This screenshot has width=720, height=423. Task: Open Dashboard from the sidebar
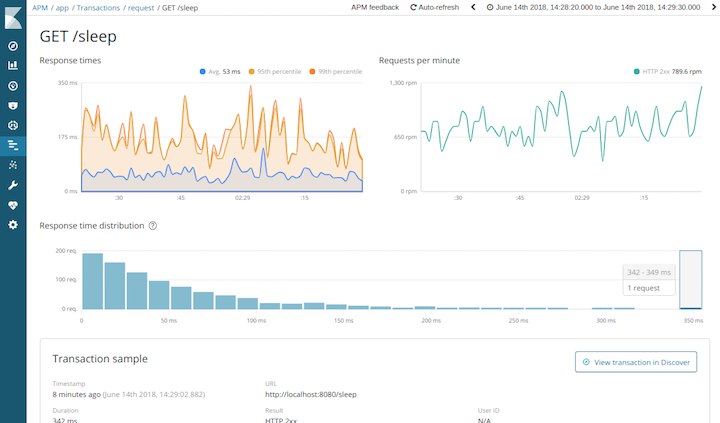[13, 86]
